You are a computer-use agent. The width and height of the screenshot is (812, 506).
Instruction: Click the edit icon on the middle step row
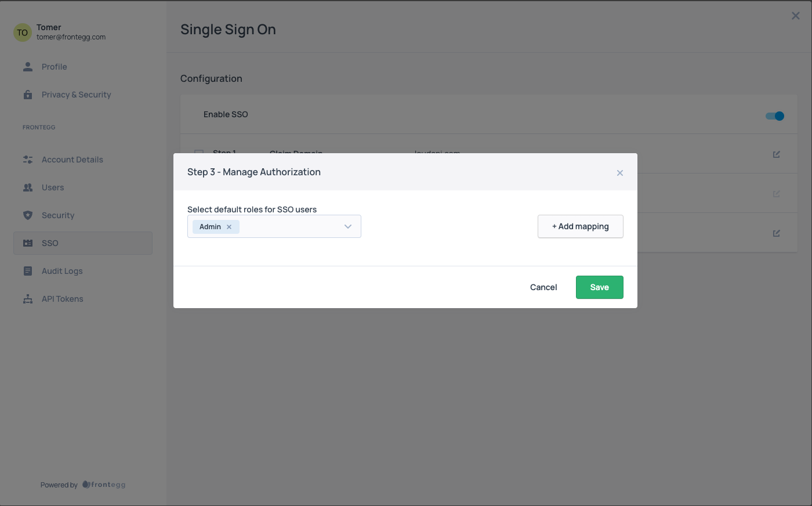point(777,194)
